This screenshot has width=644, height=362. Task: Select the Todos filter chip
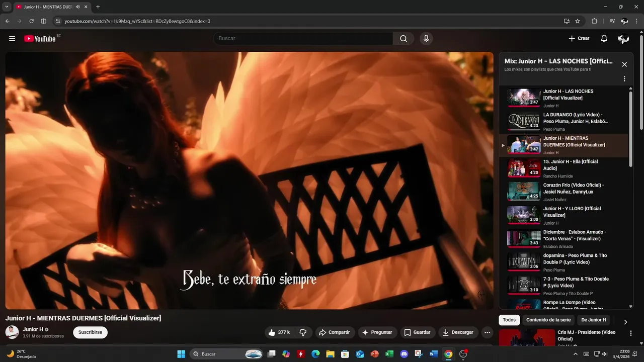coord(509,320)
